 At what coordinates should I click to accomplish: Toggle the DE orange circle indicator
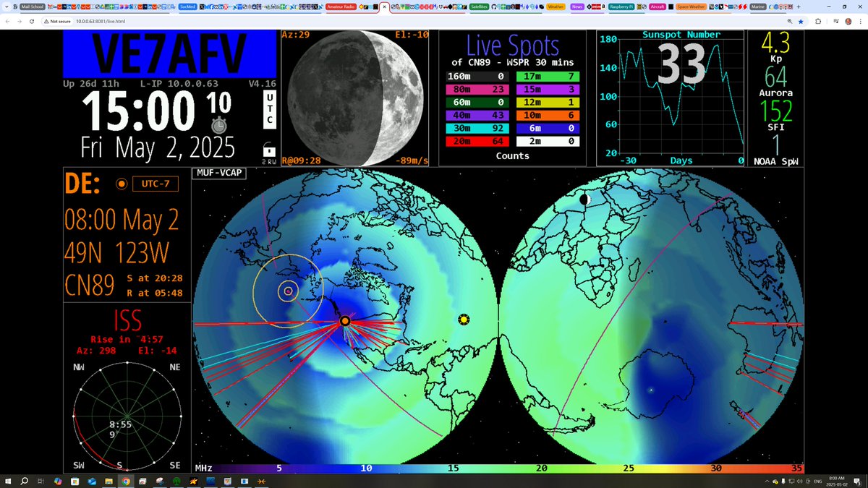tap(122, 184)
